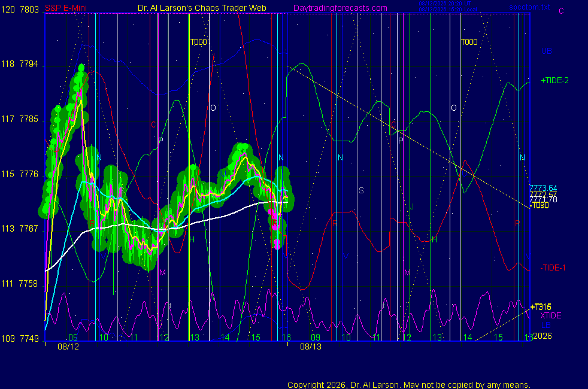Click the green "J" marker on chart
Image resolution: width=588 pixels, height=389 pixels.
click(x=411, y=206)
